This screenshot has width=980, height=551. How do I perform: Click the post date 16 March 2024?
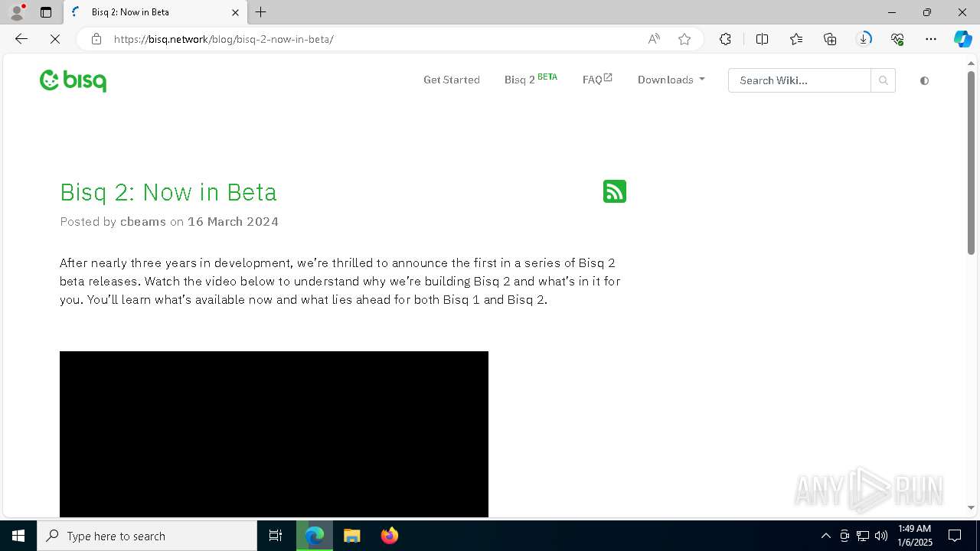click(x=233, y=221)
